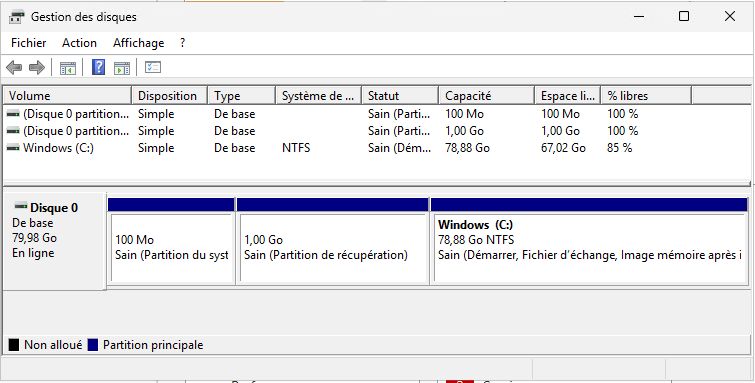Click the Partition principale legend label
Screen dimensions: 755x383
[x=153, y=345]
